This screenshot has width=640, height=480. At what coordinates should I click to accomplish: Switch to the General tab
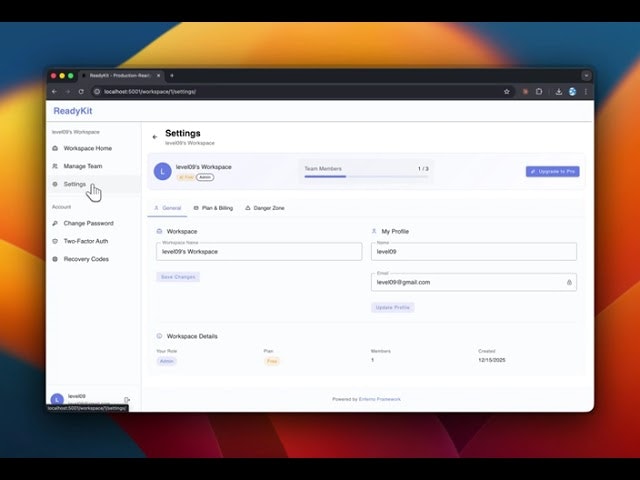(167, 208)
